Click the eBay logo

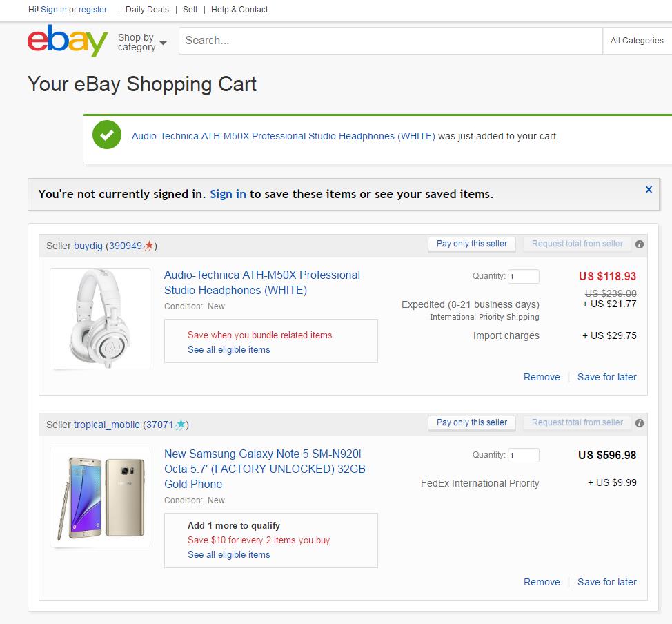point(66,41)
